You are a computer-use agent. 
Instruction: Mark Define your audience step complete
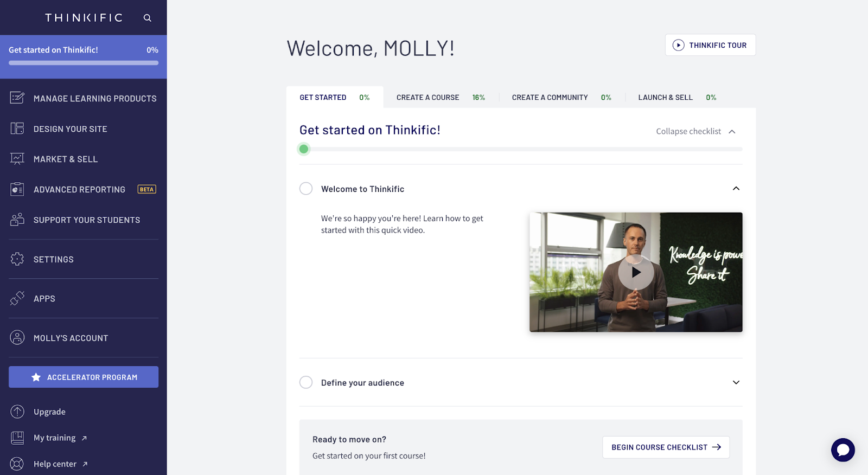click(306, 382)
